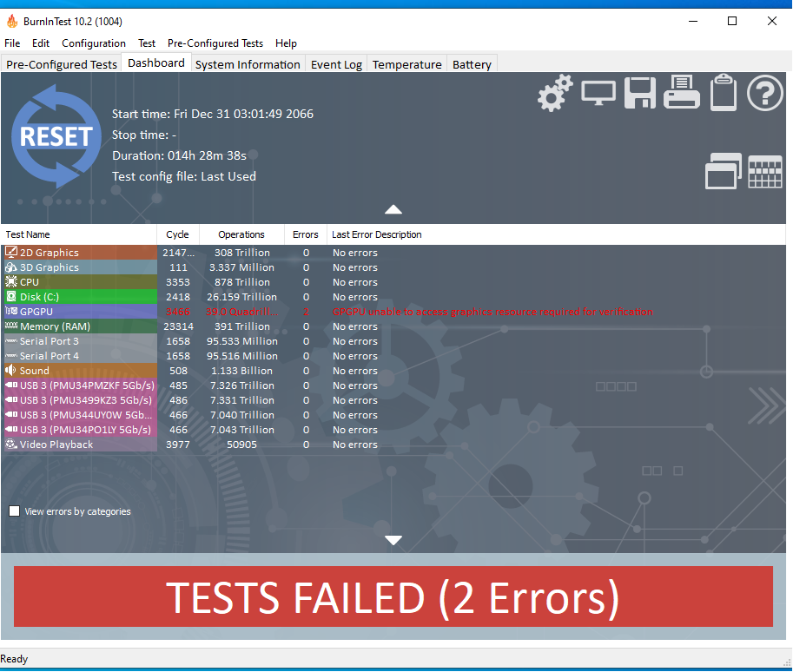Click the Duration 014h 28m 38s text

[x=180, y=155]
